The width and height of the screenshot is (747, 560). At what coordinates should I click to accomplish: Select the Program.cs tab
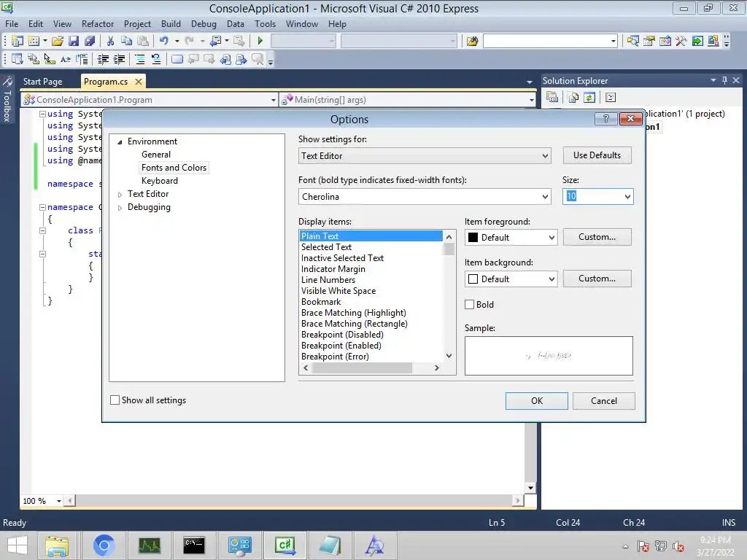click(106, 82)
